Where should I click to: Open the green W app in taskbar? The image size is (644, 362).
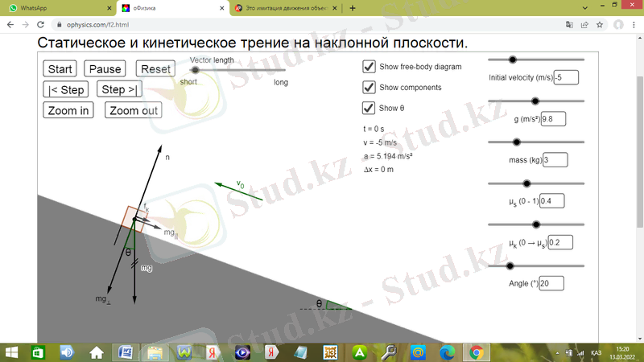184,352
